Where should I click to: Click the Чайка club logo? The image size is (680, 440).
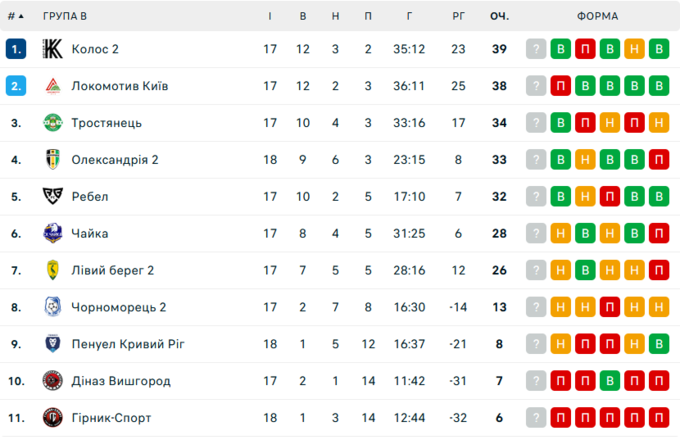(x=53, y=234)
